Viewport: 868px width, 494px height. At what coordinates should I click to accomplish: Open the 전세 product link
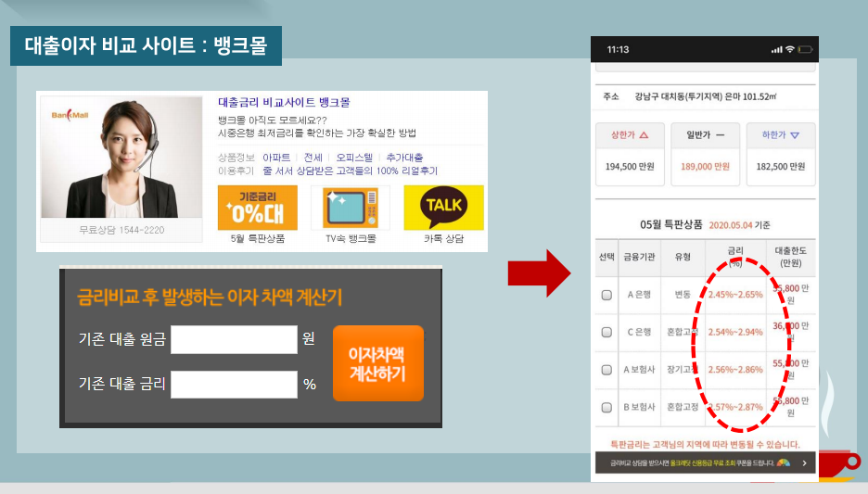(x=313, y=158)
